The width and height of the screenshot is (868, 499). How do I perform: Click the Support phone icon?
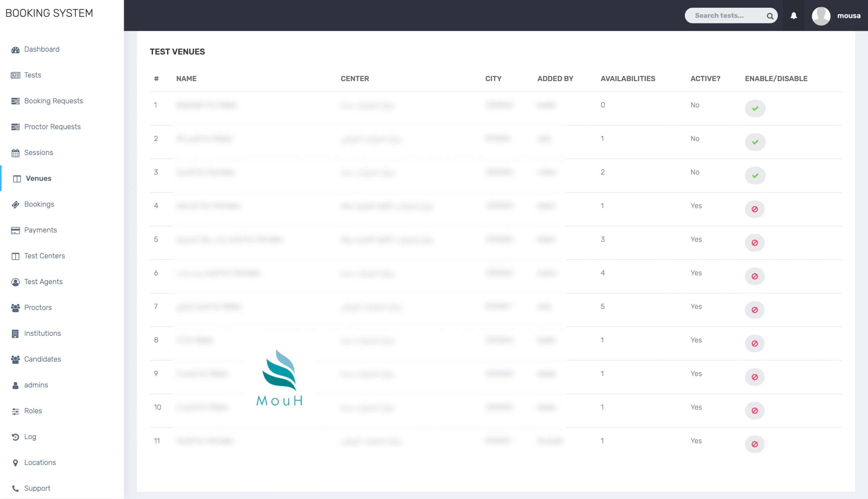coord(15,488)
